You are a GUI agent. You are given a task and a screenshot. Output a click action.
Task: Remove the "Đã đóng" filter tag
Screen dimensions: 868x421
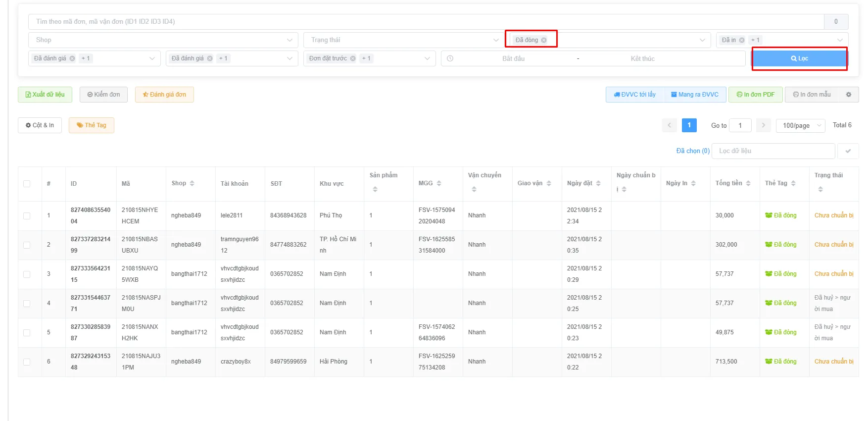point(544,40)
